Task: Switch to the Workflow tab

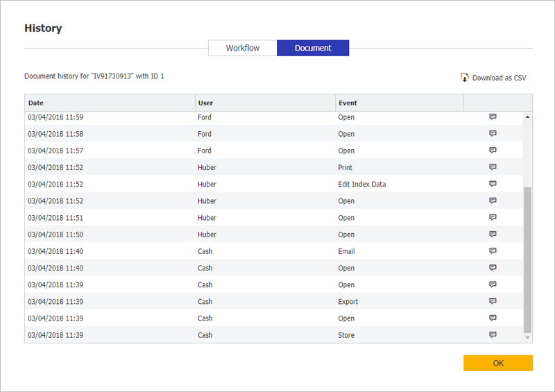Action: point(242,48)
